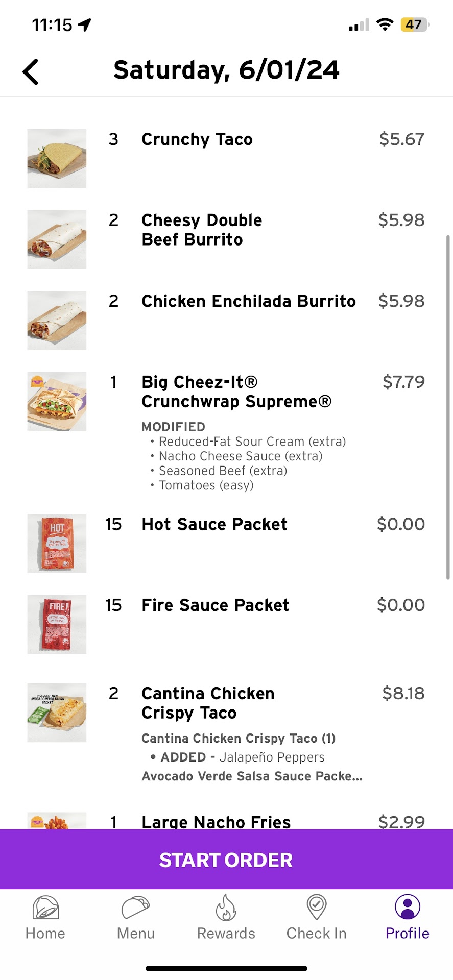Image resolution: width=453 pixels, height=980 pixels.
Task: Select the Cantina Chicken Crispy Taco title
Action: [208, 703]
